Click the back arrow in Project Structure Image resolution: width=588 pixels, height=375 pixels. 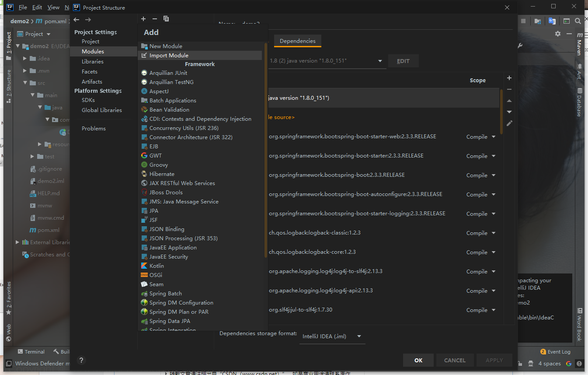(x=77, y=20)
